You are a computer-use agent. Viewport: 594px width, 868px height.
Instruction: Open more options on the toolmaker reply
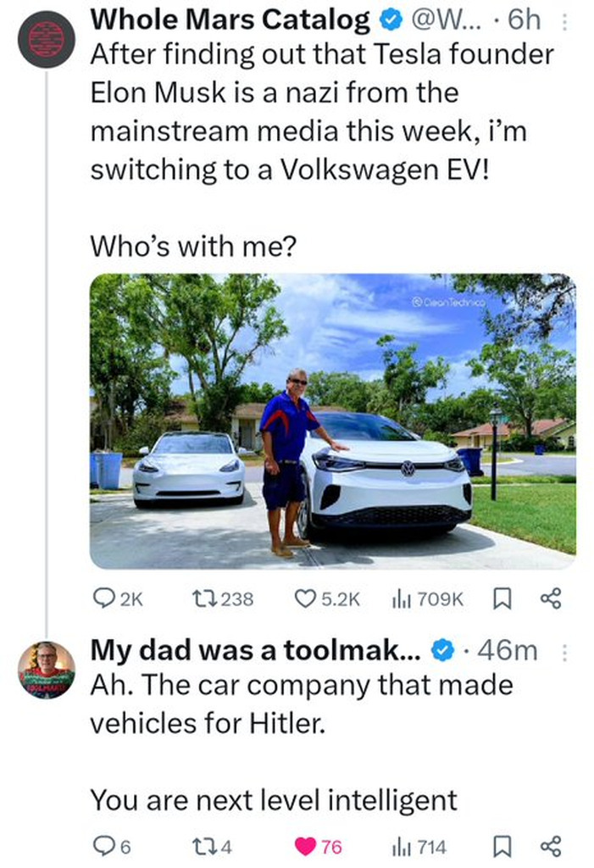[x=566, y=651]
